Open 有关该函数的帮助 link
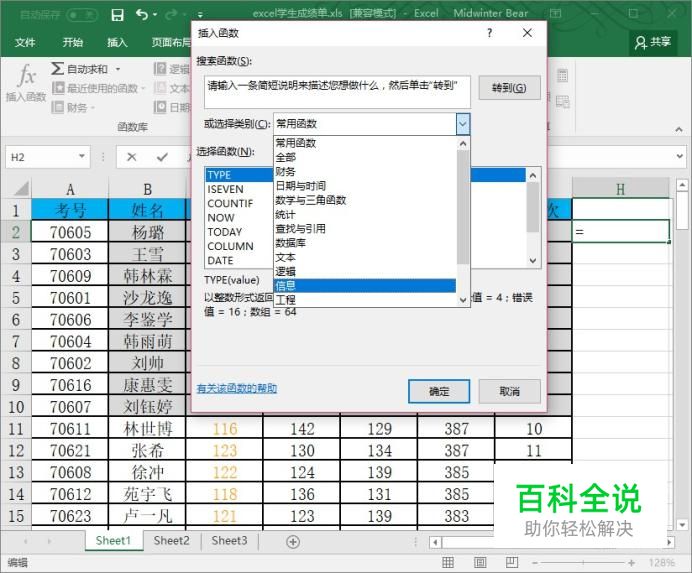 pyautogui.click(x=237, y=388)
